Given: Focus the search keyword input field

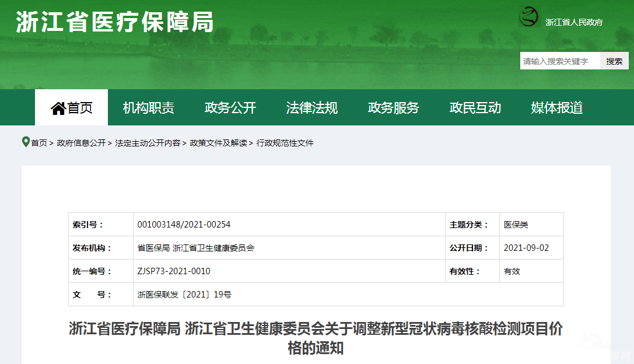Looking at the screenshot, I should [559, 61].
